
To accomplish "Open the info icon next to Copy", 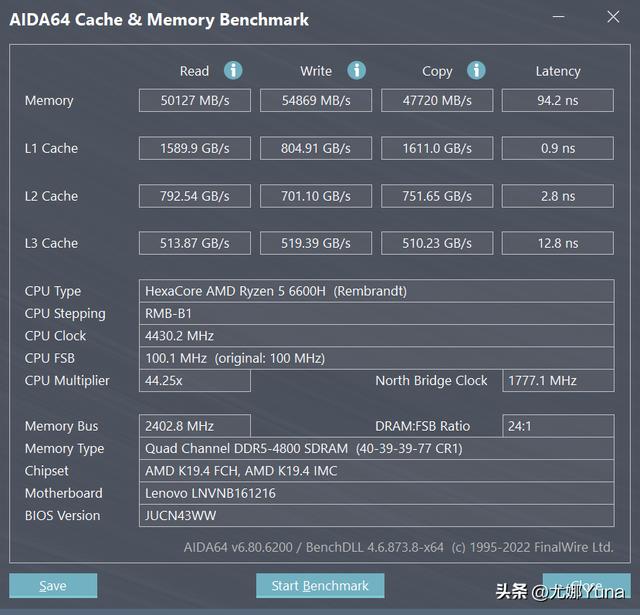I will (477, 70).
